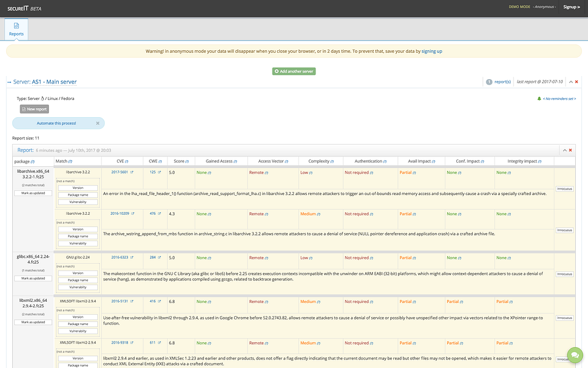
Task: Click Package name under GNU glibc-2.24 match
Action: click(78, 280)
